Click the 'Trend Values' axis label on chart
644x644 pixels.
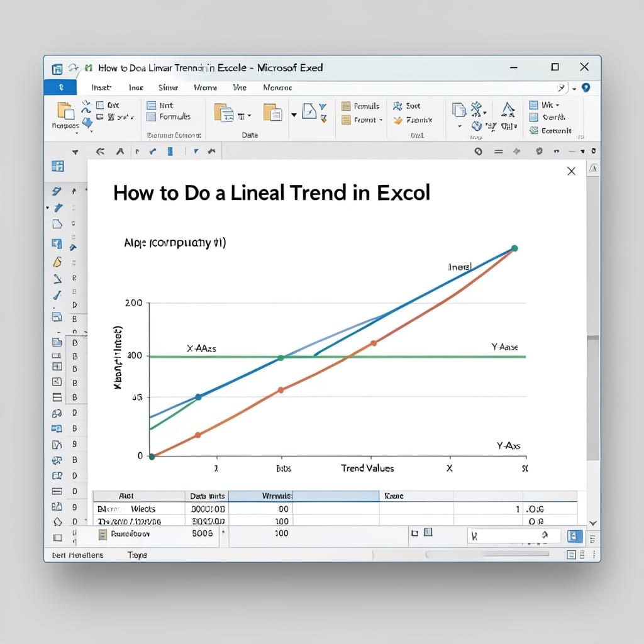(x=367, y=468)
